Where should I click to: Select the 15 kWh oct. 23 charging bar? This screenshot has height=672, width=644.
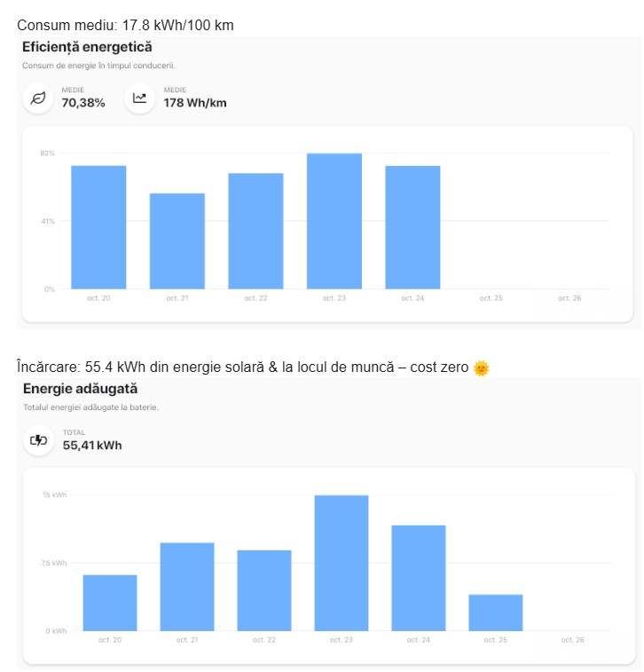click(x=342, y=563)
